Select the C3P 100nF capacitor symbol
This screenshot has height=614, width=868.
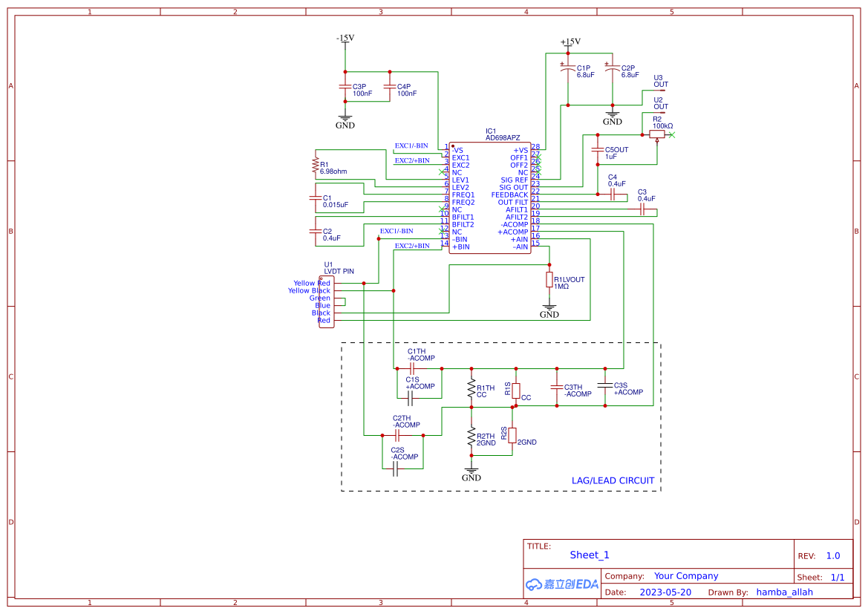pyautogui.click(x=345, y=85)
